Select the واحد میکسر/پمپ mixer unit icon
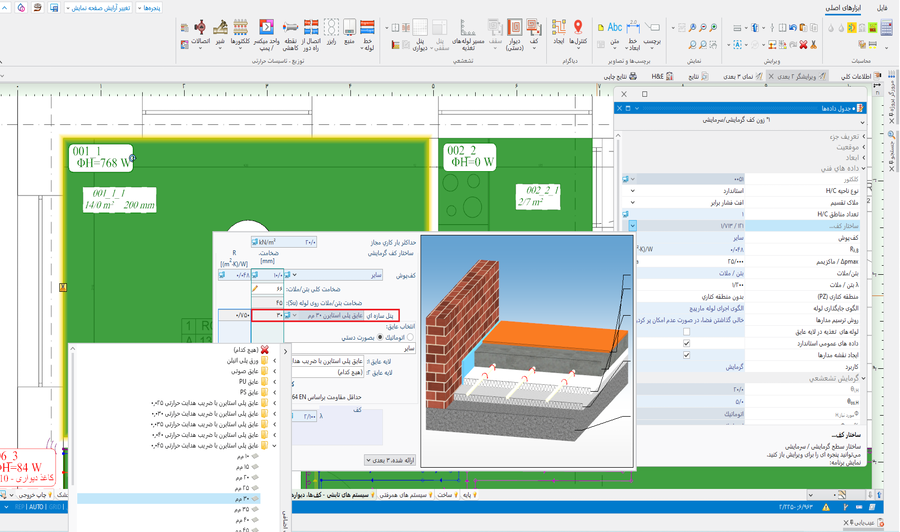This screenshot has width=900, height=532. 266,28
